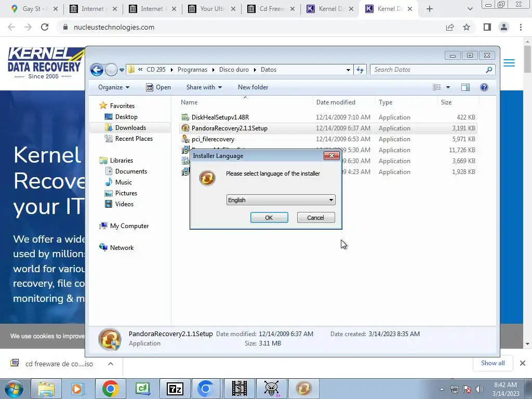Click CD 295 in the address path

(156, 70)
